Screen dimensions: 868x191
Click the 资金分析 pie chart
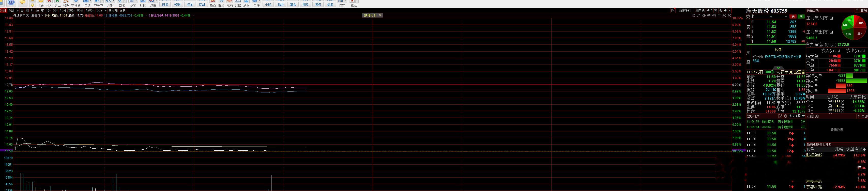coord(854,28)
